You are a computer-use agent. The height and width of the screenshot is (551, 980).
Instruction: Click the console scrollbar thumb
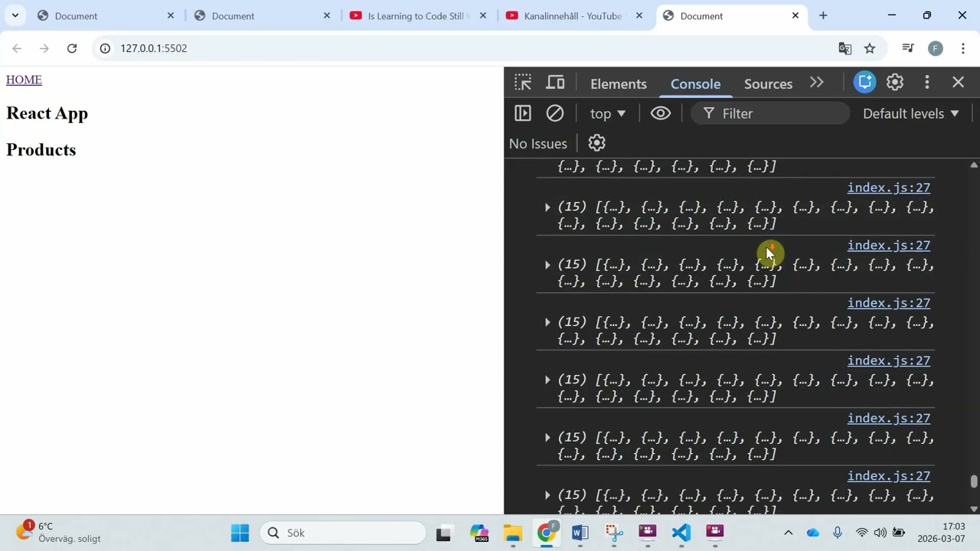tap(974, 481)
